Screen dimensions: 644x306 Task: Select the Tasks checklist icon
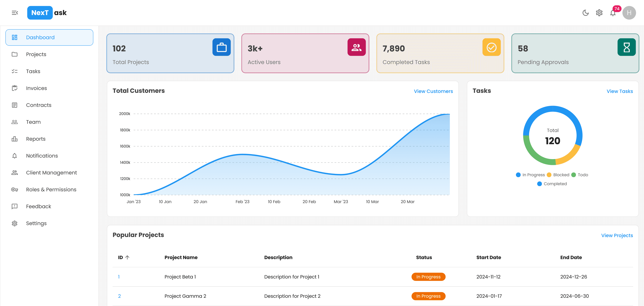point(14,71)
